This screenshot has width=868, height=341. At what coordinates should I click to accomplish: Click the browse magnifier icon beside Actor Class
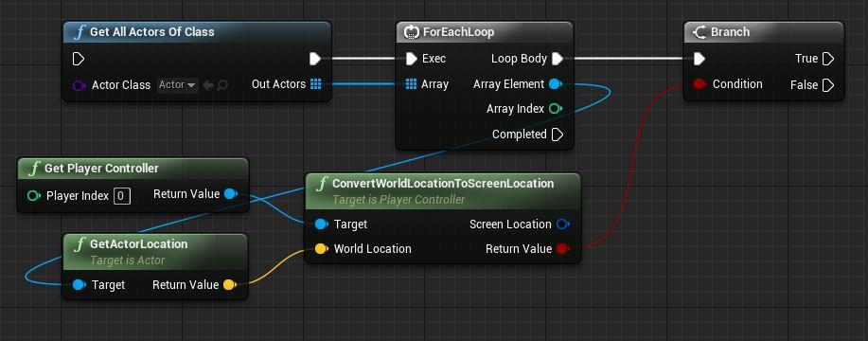[222, 85]
